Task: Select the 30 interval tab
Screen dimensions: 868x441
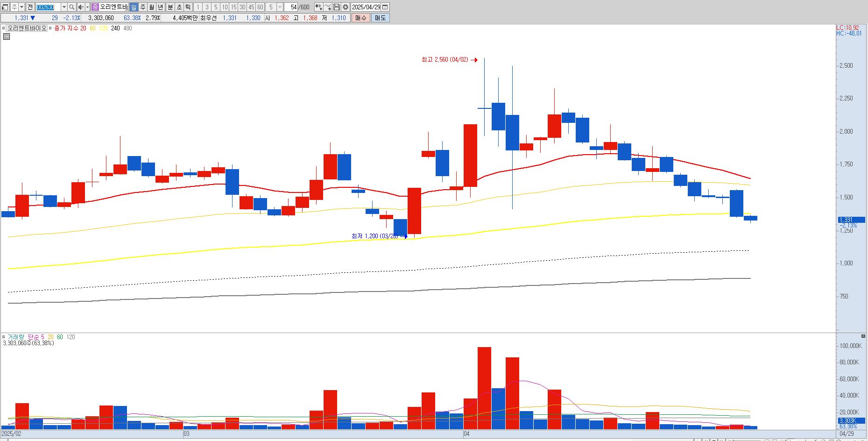Action: click(242, 7)
